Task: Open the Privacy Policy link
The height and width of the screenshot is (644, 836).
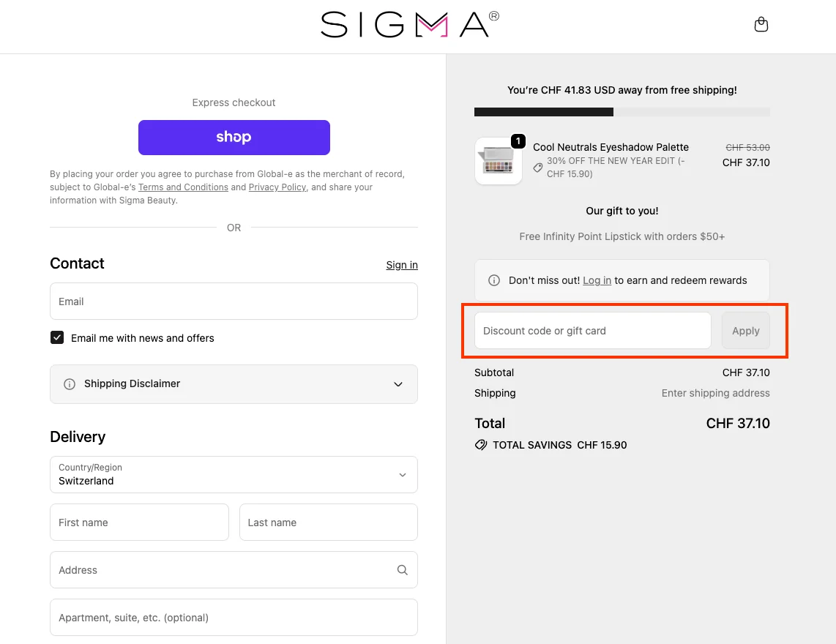Action: 277,187
